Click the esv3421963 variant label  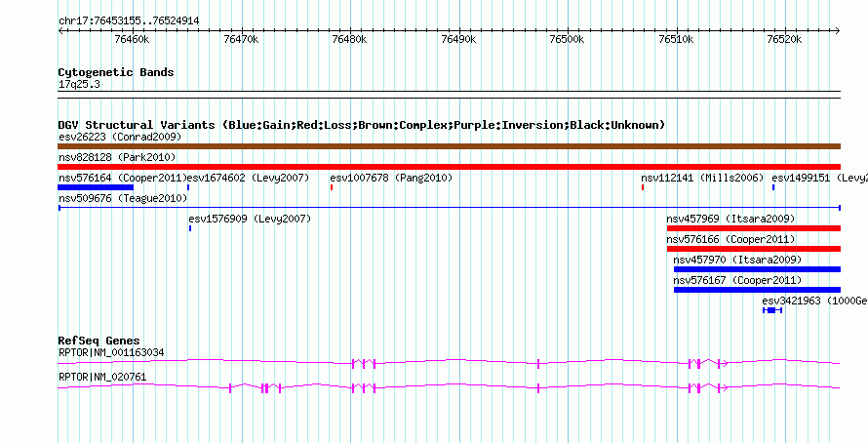point(815,301)
